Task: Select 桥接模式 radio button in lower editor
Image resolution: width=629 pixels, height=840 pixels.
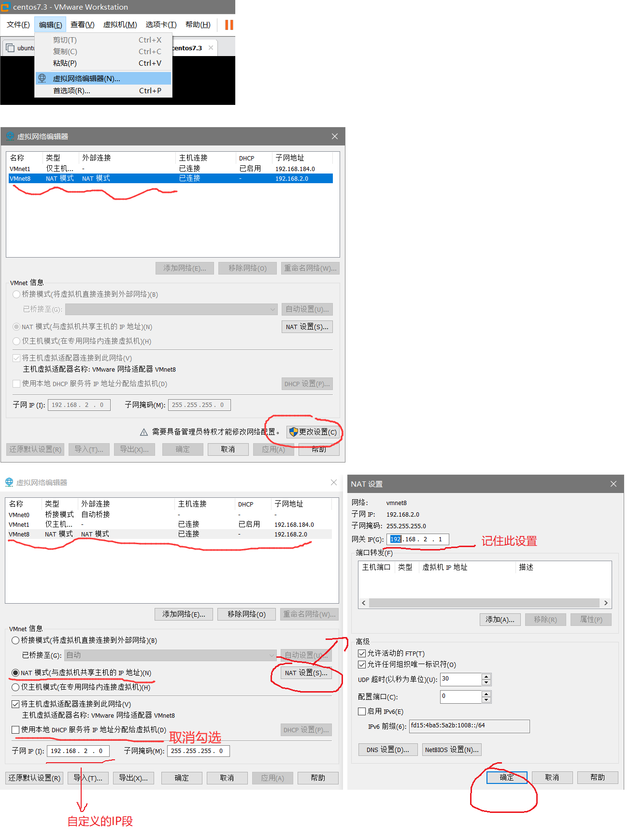Action: (x=15, y=640)
